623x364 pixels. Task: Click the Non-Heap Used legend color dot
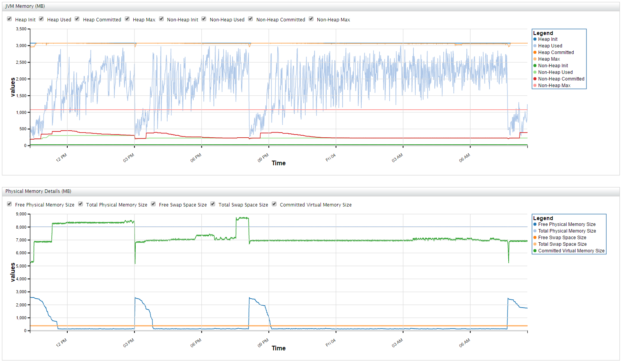pyautogui.click(x=535, y=72)
